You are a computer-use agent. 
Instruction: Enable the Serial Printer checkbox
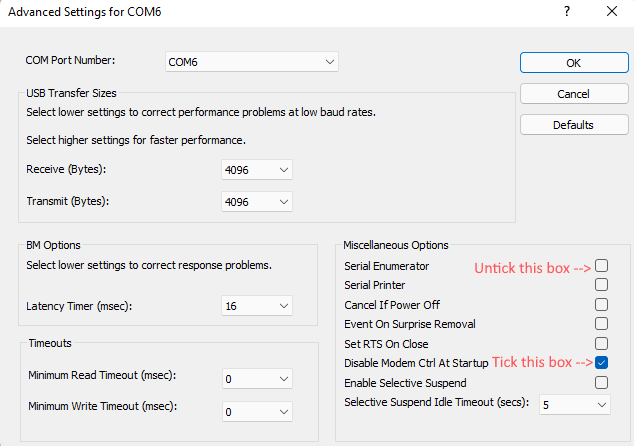pyautogui.click(x=601, y=285)
